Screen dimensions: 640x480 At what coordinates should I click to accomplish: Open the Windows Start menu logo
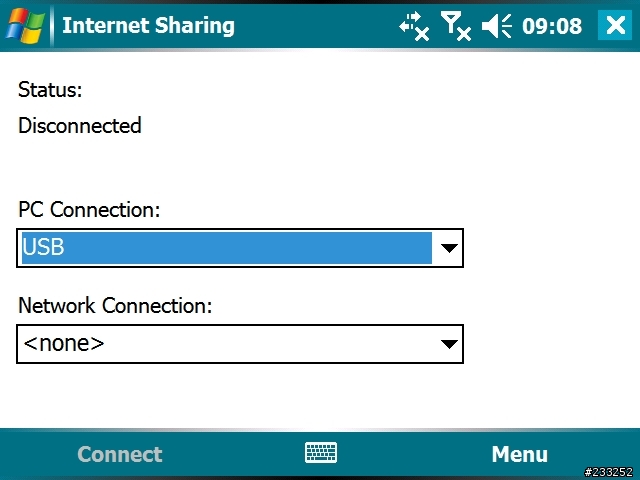tap(25, 26)
